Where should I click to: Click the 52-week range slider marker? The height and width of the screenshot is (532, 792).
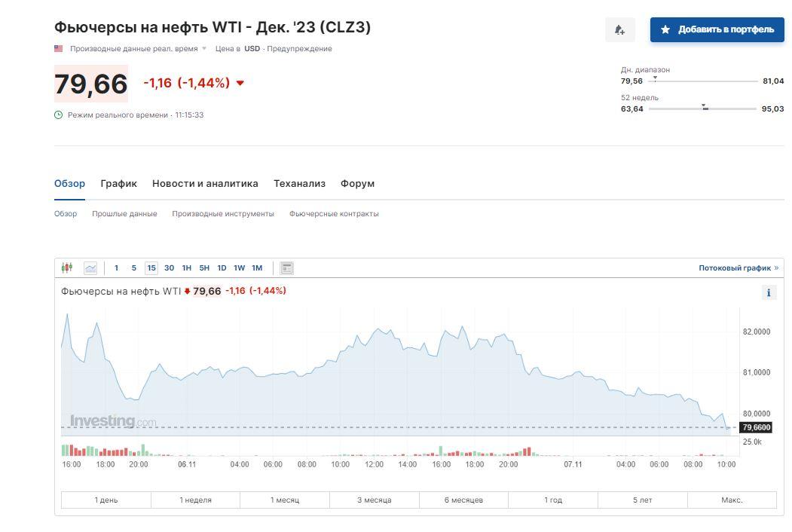(x=704, y=106)
